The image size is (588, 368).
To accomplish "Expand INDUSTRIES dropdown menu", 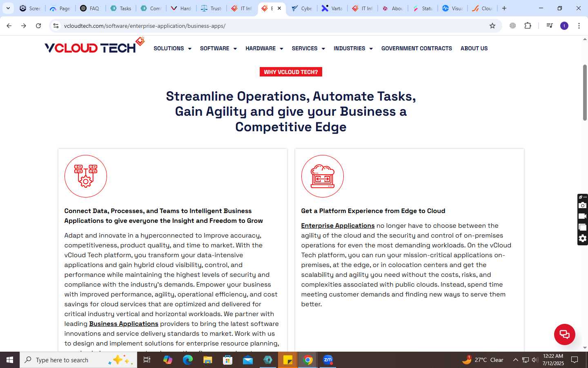I will [x=353, y=48].
